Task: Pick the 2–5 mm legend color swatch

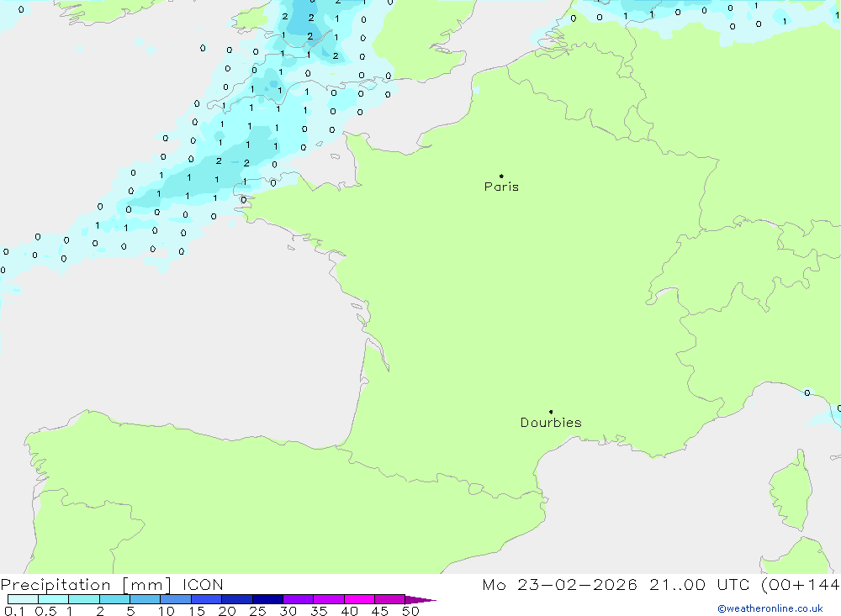Action: pyautogui.click(x=114, y=599)
